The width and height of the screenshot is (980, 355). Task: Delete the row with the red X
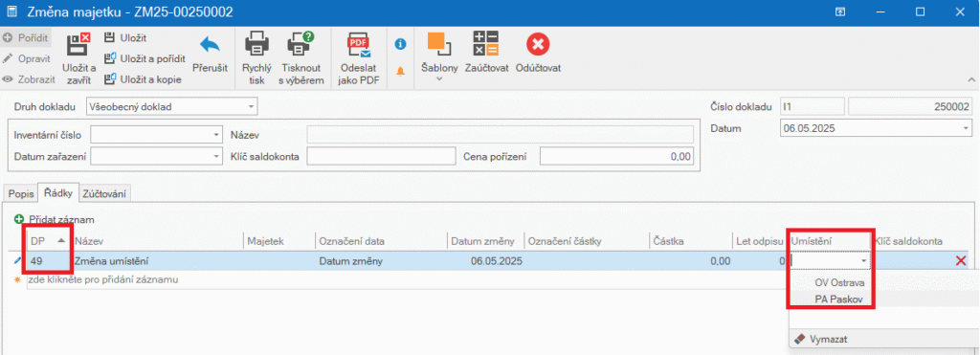tap(961, 261)
